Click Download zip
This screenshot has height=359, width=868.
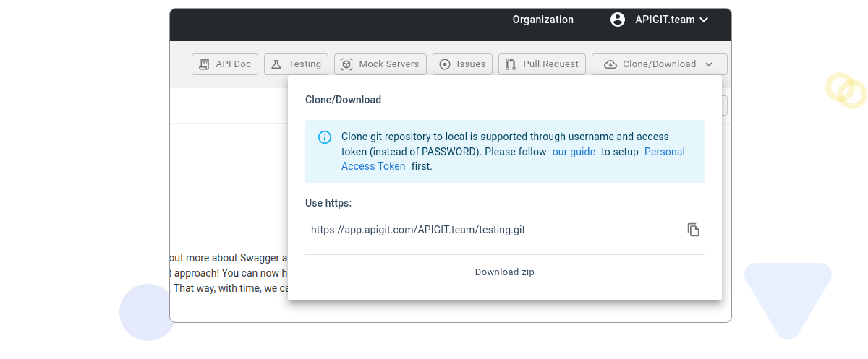pos(505,272)
